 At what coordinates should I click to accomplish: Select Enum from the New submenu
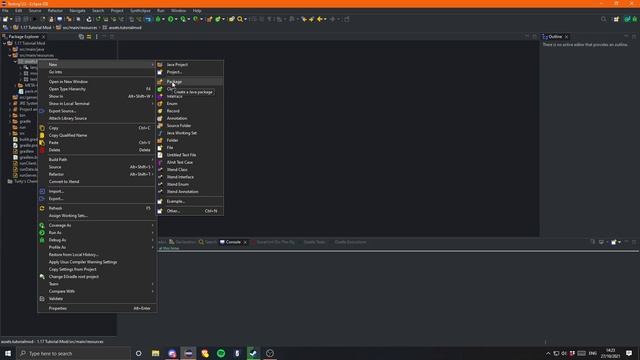pos(190,104)
